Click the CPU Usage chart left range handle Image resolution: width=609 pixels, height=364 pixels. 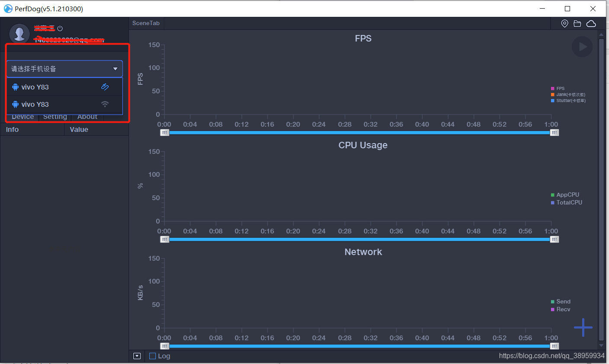(x=164, y=239)
